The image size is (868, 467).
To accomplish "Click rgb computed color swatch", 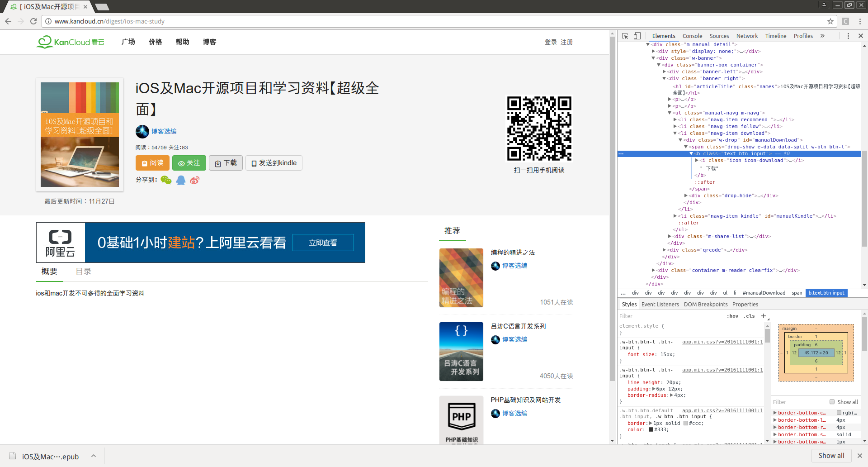I will tap(839, 413).
